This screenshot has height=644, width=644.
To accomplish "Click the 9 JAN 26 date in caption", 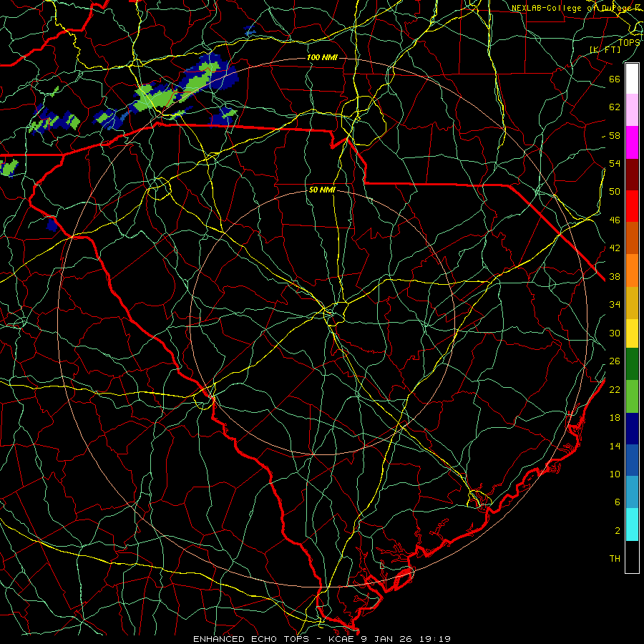I will tap(386, 639).
